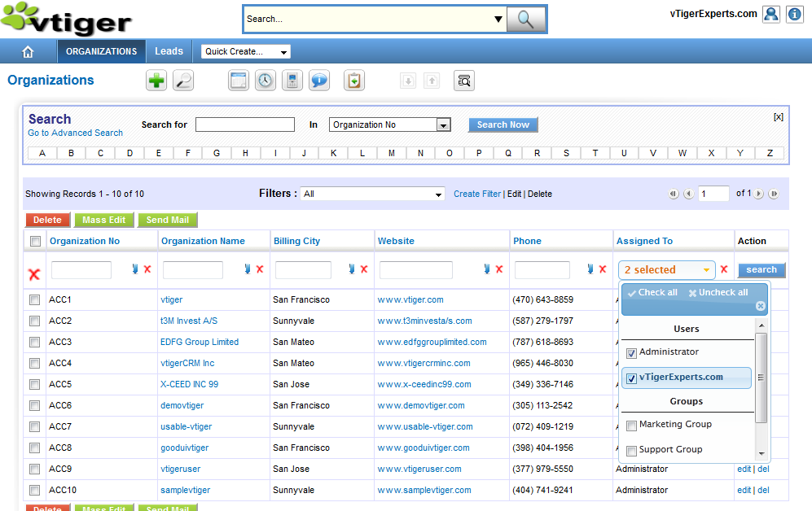Image resolution: width=812 pixels, height=511 pixels.
Task: Focus the Organization Name column filter input
Action: click(193, 270)
